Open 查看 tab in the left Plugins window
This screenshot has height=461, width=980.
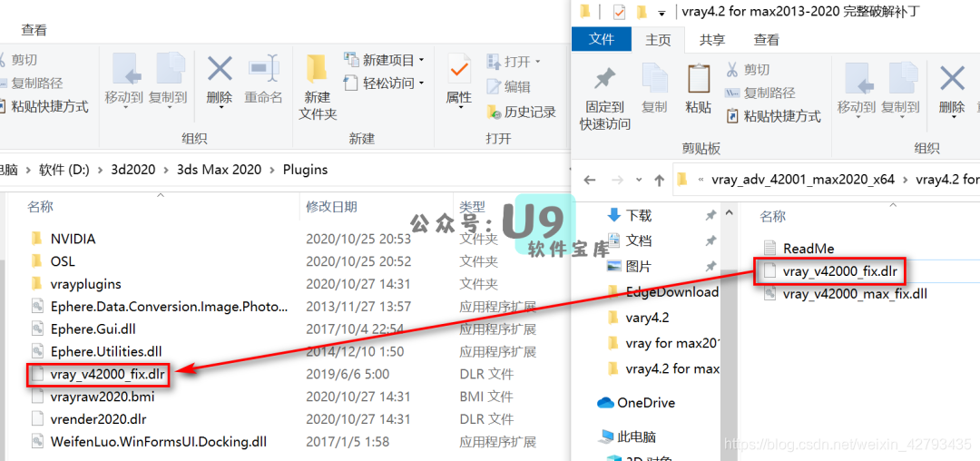[34, 30]
